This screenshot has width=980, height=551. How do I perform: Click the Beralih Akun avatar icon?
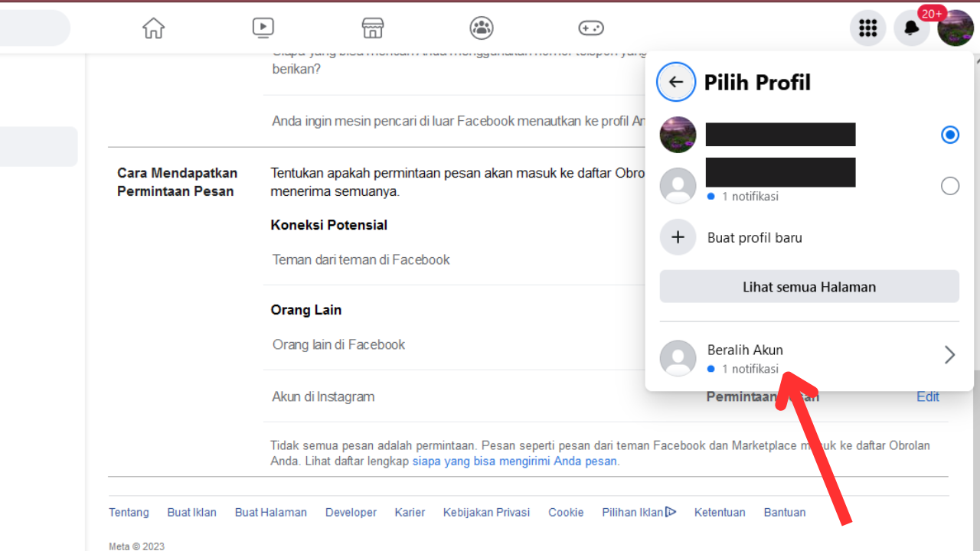[678, 357]
